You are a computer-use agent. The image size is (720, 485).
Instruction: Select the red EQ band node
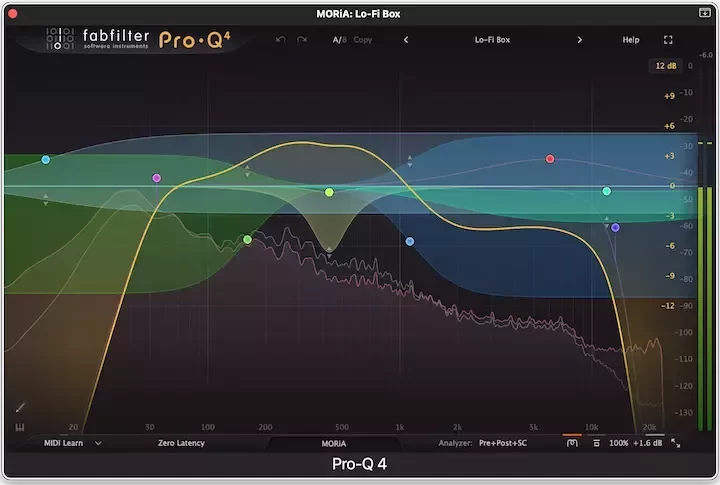(x=550, y=159)
